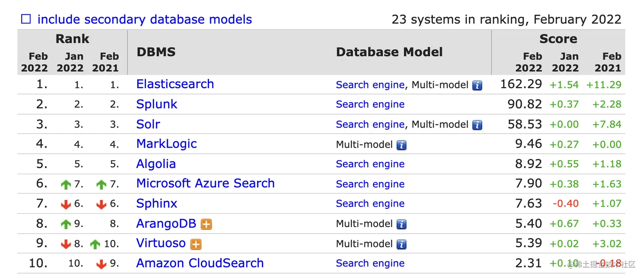Click info icon beside Elasticsearch Multi-model
This screenshot has width=644, height=277.
click(x=477, y=85)
